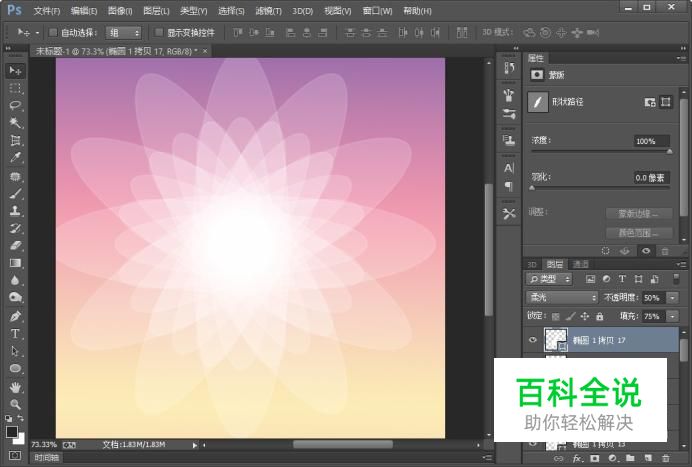
Task: Open the Paragraph panel icon
Action: pyautogui.click(x=509, y=186)
